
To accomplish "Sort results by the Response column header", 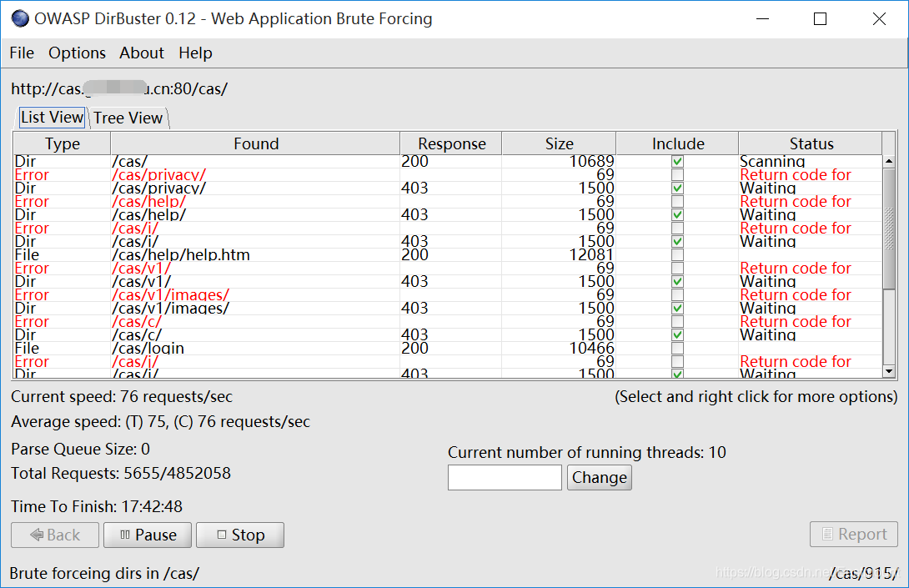I will point(452,143).
